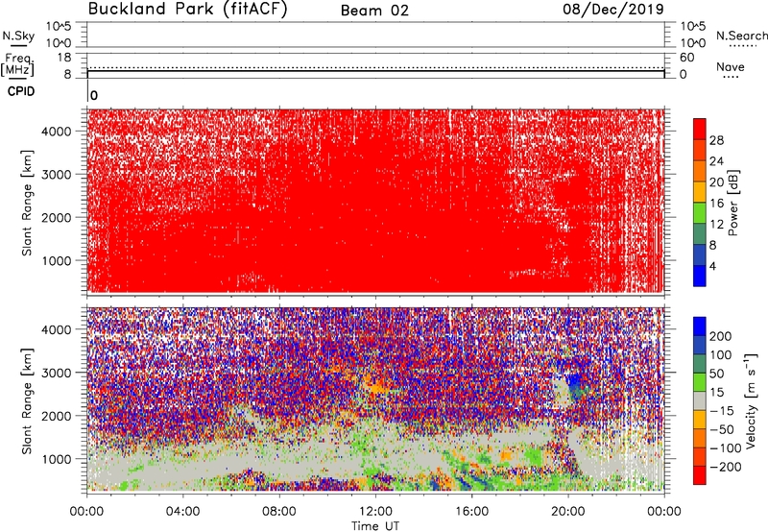Click the 4 tick on Power colorbar

coord(712,266)
